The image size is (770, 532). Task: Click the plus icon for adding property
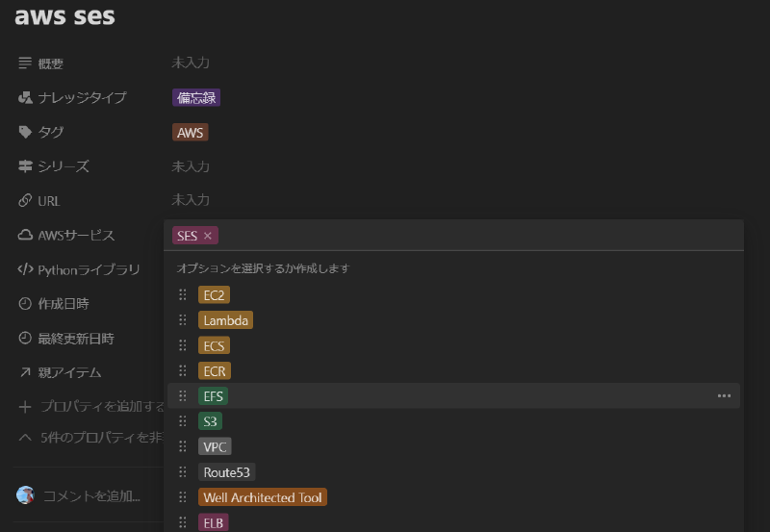(x=25, y=407)
